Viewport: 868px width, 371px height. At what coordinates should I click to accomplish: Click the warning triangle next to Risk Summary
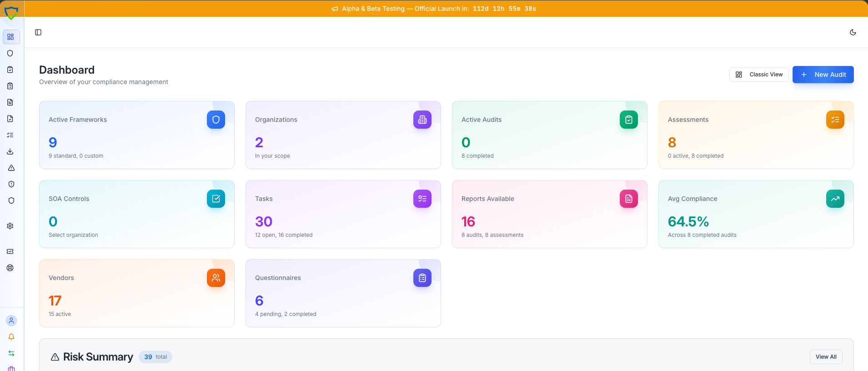pos(55,357)
